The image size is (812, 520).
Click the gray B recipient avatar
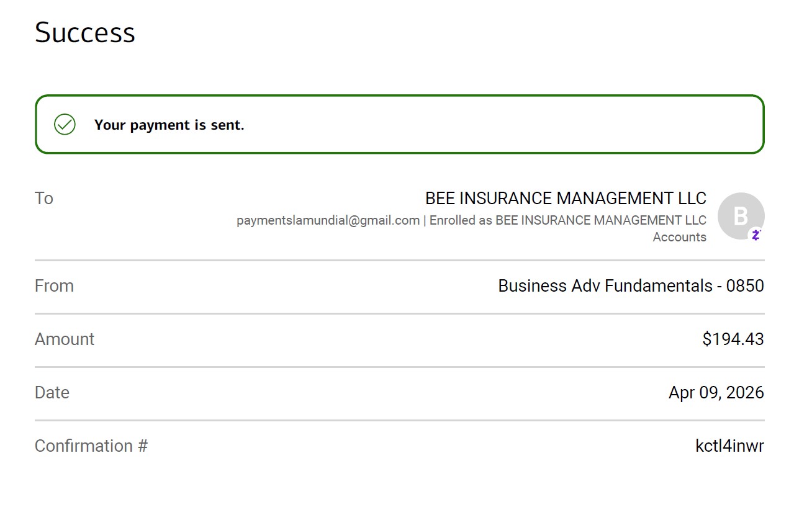[x=740, y=215]
